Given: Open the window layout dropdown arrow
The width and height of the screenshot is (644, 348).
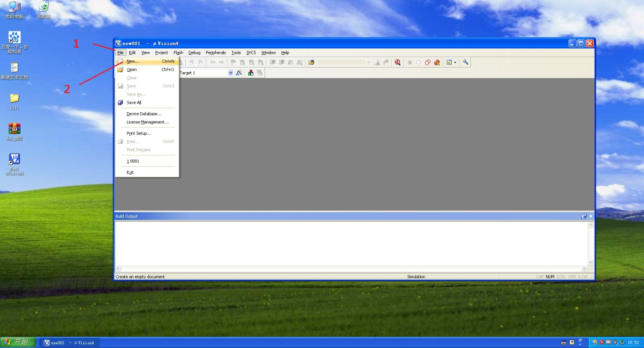Looking at the screenshot, I should pyautogui.click(x=455, y=62).
